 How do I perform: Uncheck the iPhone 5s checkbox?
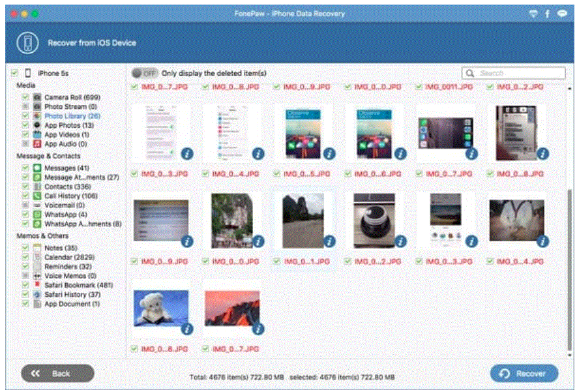coord(14,73)
